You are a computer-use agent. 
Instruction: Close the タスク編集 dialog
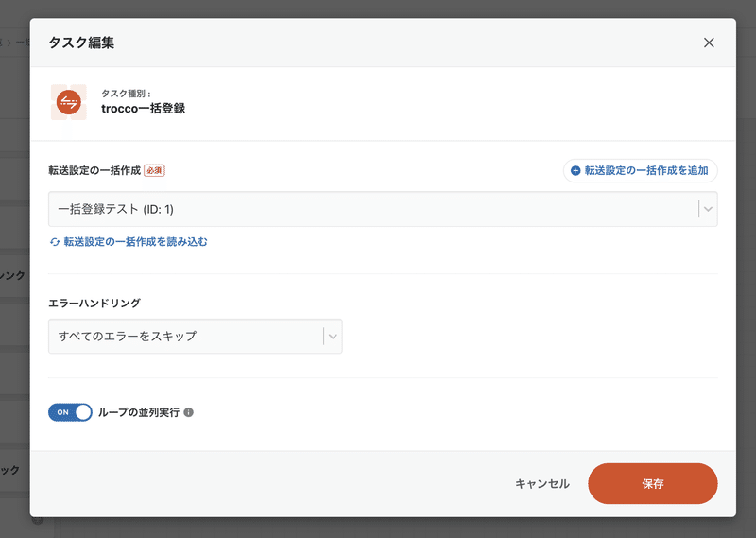click(x=708, y=43)
